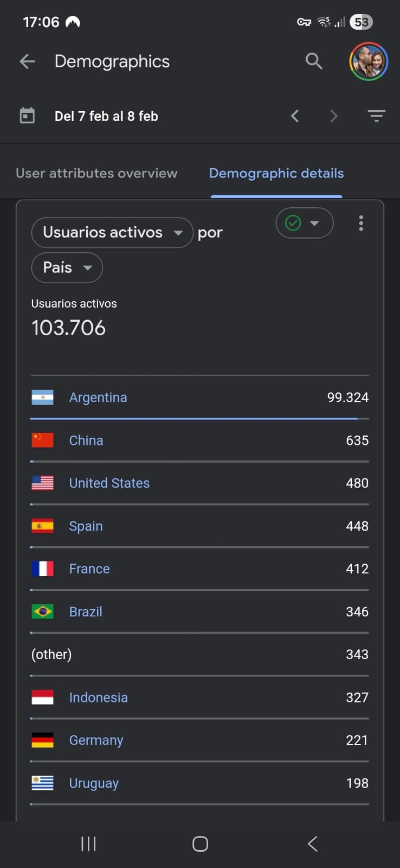Tap the right chevron for next date range

334,116
